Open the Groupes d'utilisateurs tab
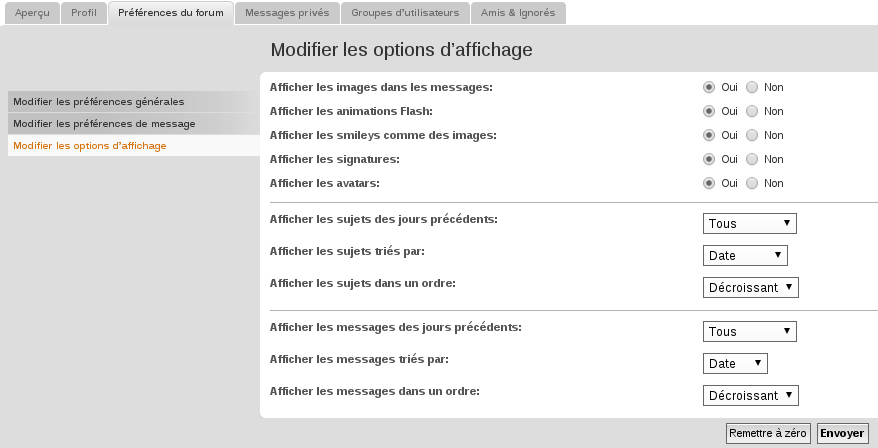The image size is (878, 448). point(406,13)
